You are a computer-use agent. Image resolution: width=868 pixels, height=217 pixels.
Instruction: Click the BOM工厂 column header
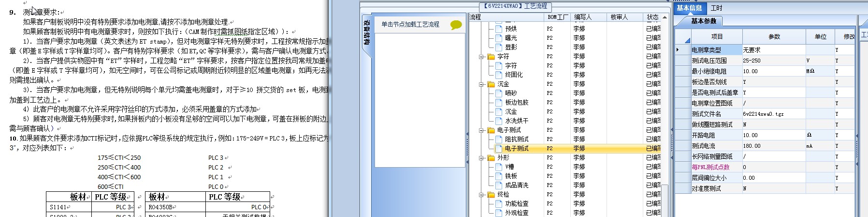click(x=557, y=17)
